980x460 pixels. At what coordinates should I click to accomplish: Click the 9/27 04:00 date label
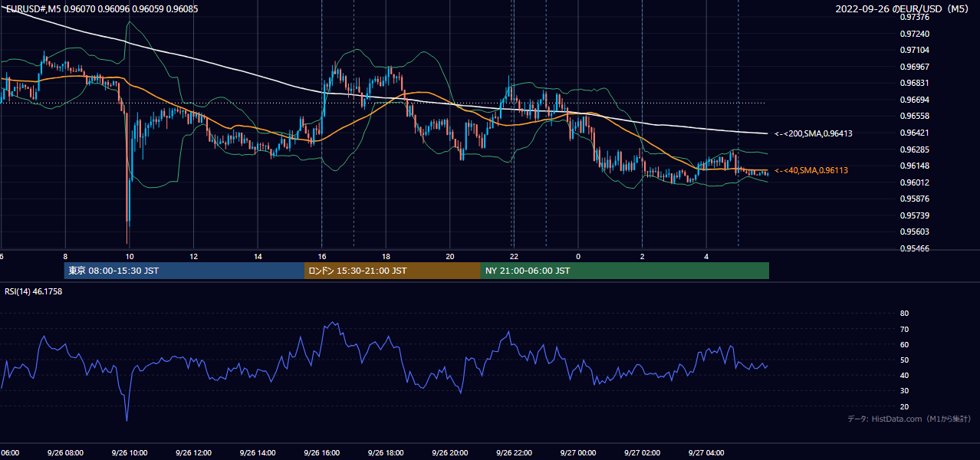tap(706, 453)
